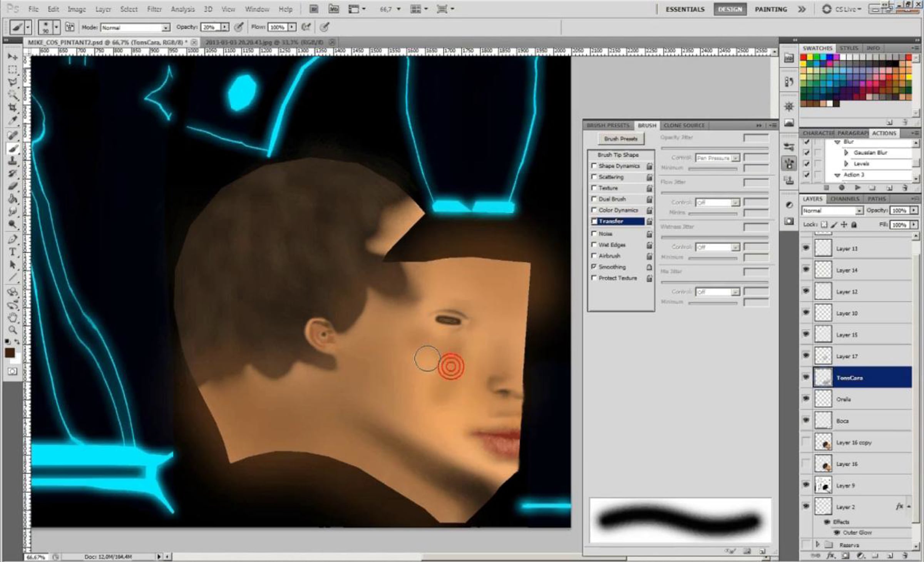Select the Move tool
Viewport: 924px width, 562px height.
[x=12, y=57]
